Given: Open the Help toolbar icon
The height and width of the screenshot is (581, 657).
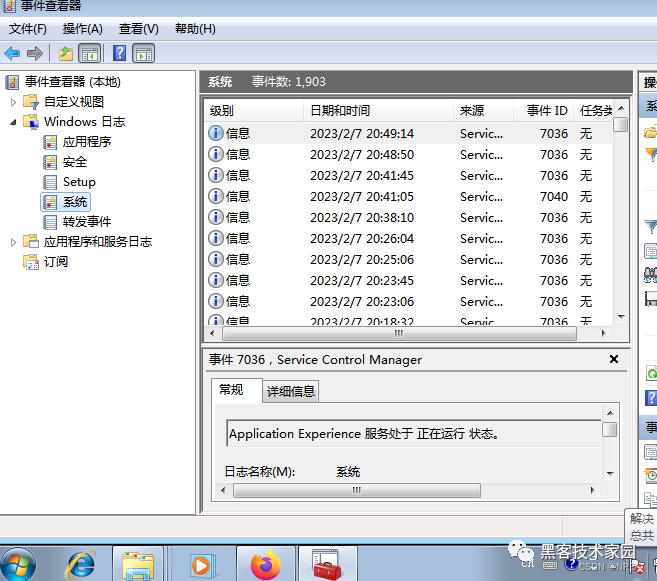Looking at the screenshot, I should (x=119, y=53).
